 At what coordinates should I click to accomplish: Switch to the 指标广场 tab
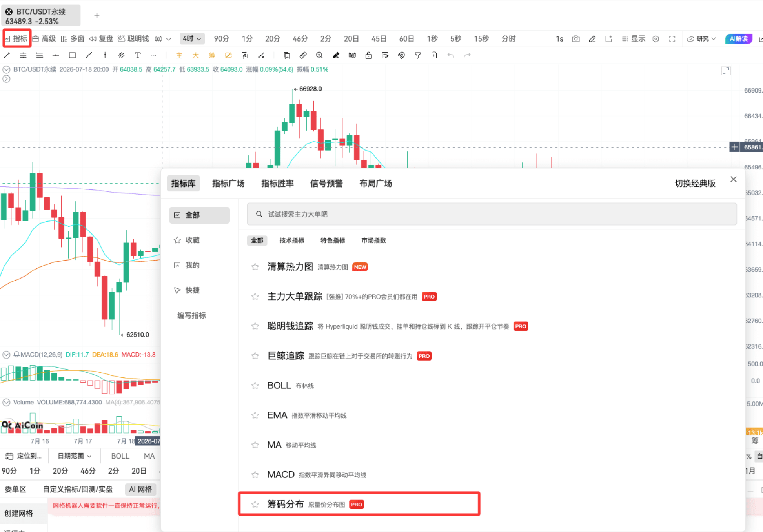point(228,184)
